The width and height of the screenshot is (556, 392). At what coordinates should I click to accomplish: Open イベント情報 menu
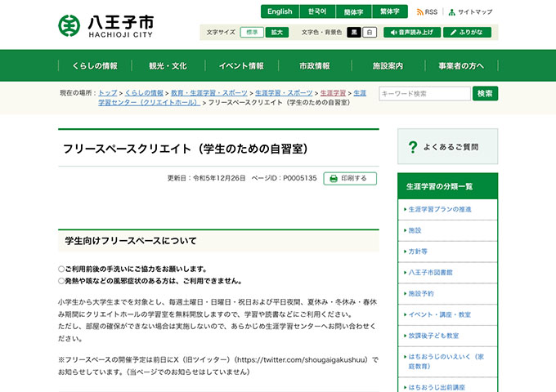coord(241,66)
